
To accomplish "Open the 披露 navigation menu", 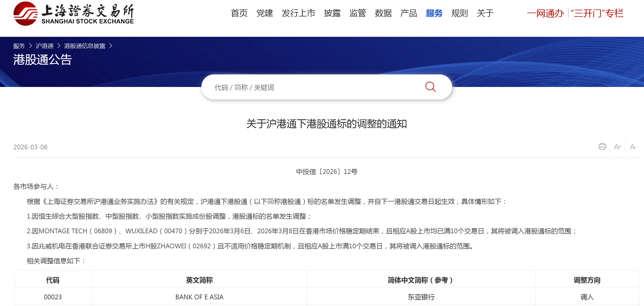I will coord(332,13).
